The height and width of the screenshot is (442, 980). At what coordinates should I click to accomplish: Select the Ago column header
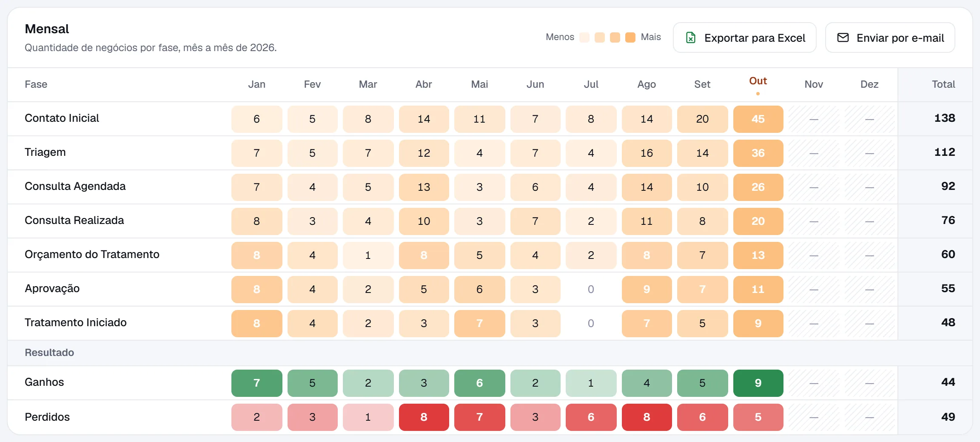(x=647, y=84)
